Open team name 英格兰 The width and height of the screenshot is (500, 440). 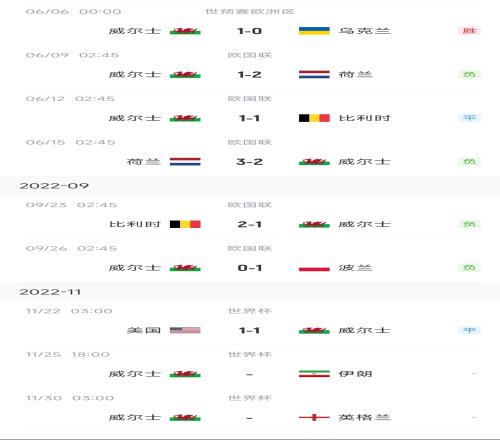[x=364, y=417]
